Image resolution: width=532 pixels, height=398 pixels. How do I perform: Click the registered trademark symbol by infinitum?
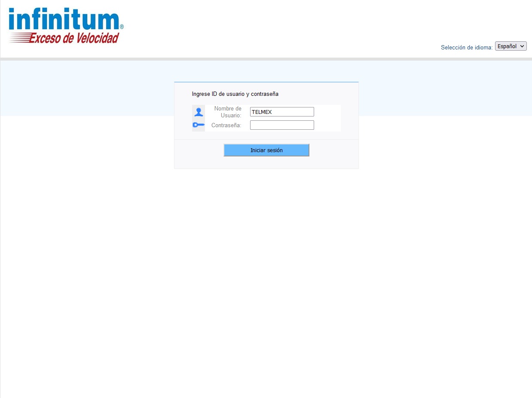122,27
